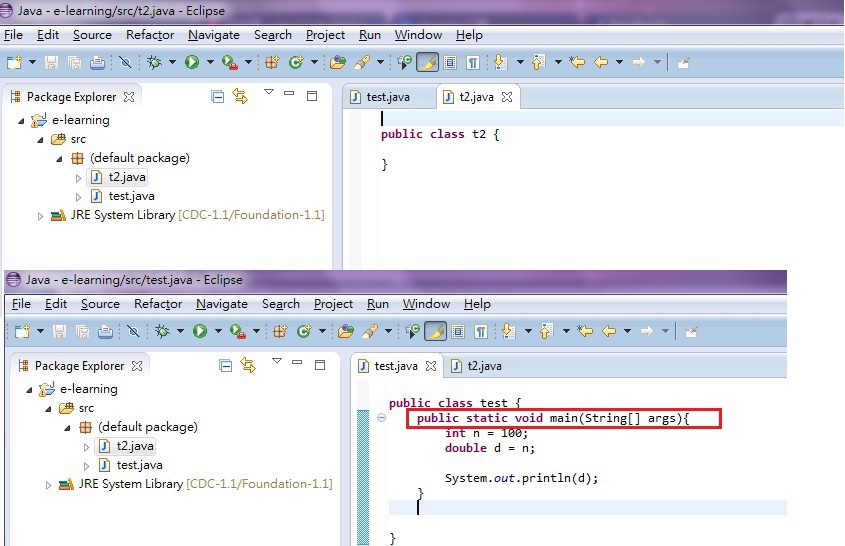Toggle Link with Editor in the bottom Package Explorer
The height and width of the screenshot is (546, 845).
point(248,365)
